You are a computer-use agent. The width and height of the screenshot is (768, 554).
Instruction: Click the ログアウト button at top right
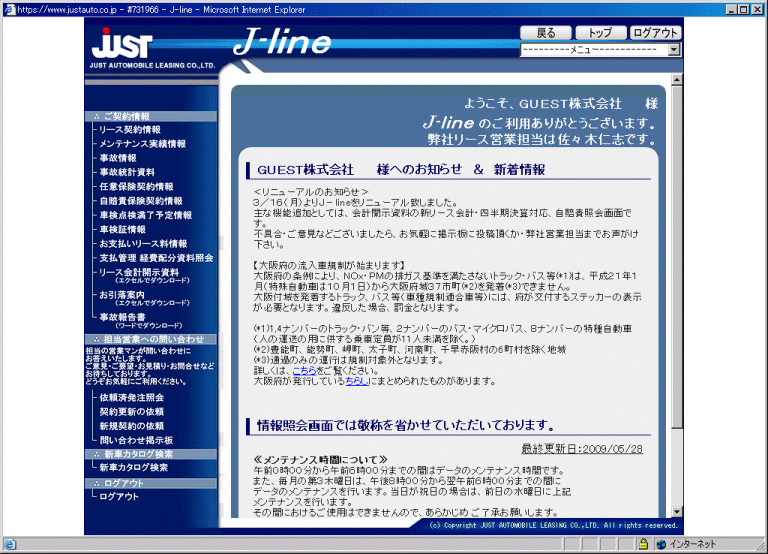click(x=655, y=33)
